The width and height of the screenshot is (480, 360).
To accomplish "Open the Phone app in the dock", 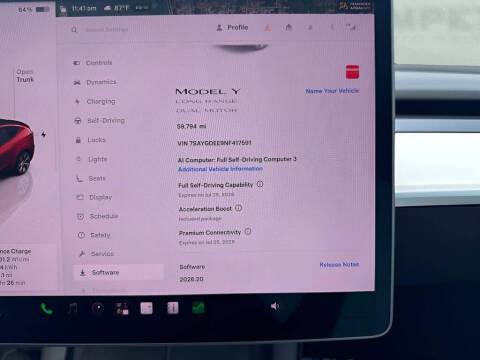I will [x=47, y=309].
